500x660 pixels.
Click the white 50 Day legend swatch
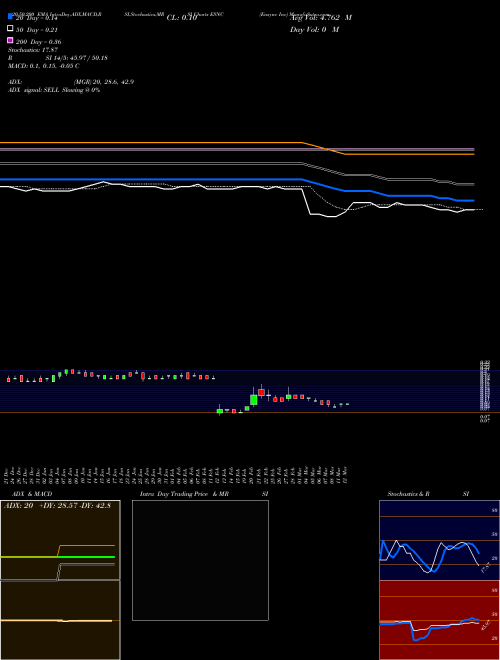tap(10, 29)
